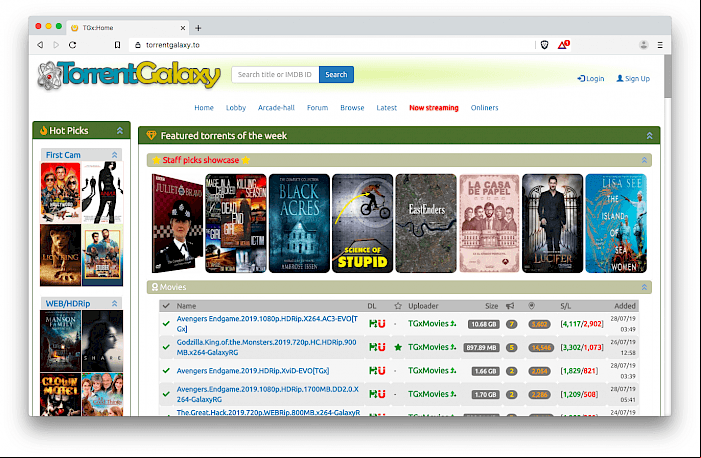
Task: Click the TorrentGalaxy logo
Action: (129, 75)
